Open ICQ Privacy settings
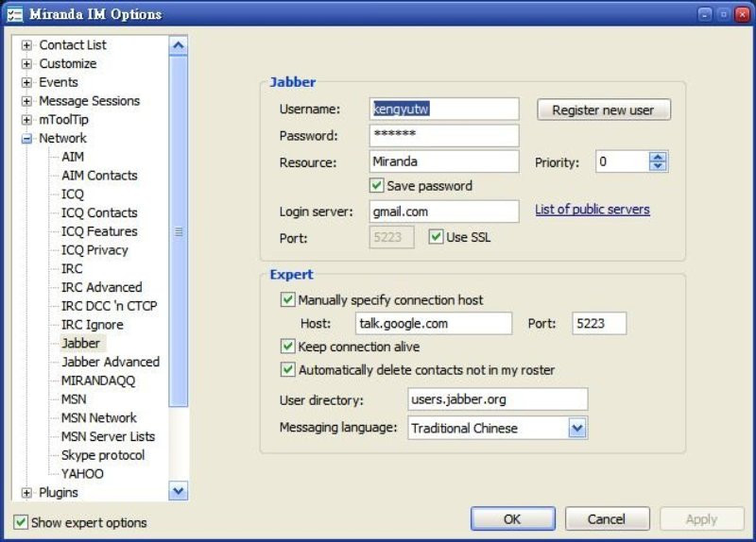Viewport: 756px width, 542px height. 94,250
